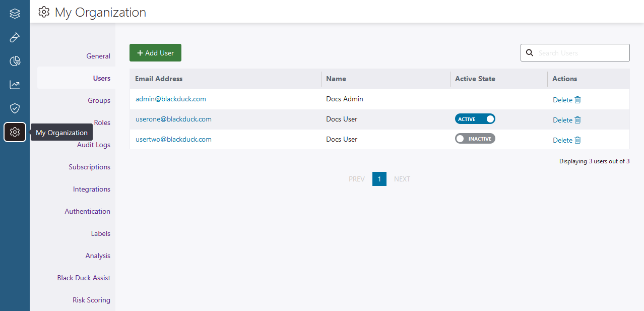The height and width of the screenshot is (311, 644).
Task: Click trash icon for usertwo@blackduck.com row
Action: pyautogui.click(x=577, y=140)
